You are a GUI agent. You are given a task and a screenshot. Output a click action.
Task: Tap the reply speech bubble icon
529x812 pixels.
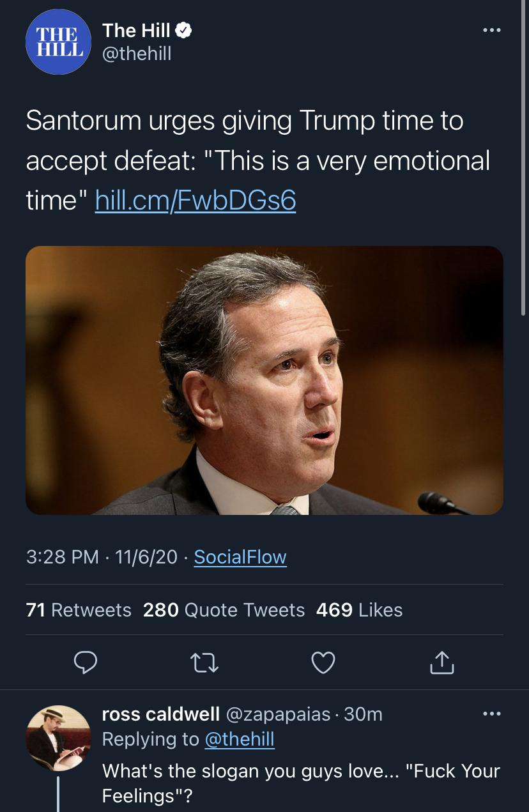tap(86, 663)
